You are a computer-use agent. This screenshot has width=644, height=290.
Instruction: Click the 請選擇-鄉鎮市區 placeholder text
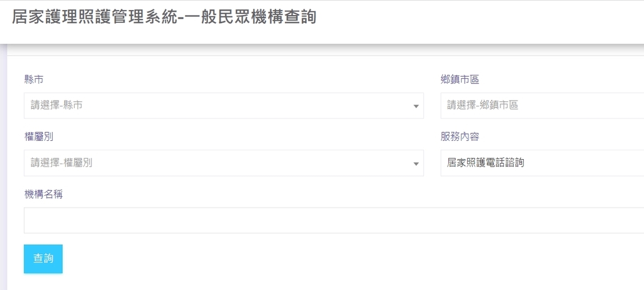point(482,105)
